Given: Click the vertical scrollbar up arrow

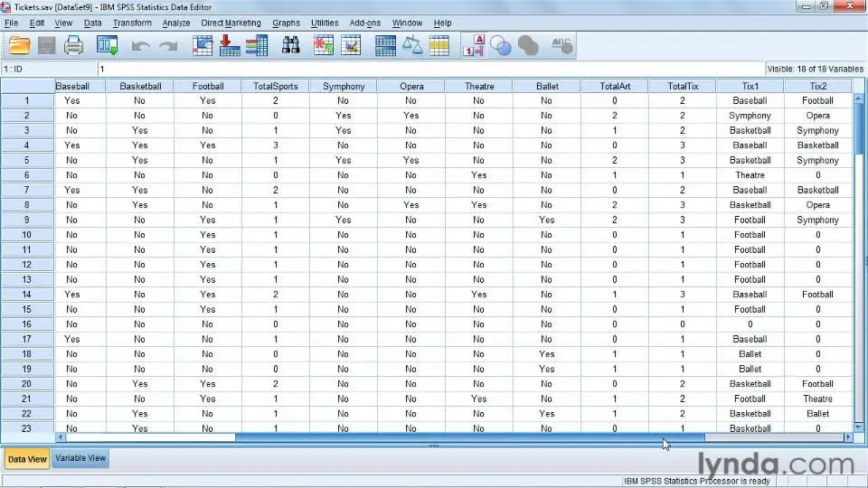Looking at the screenshot, I should pos(859,99).
